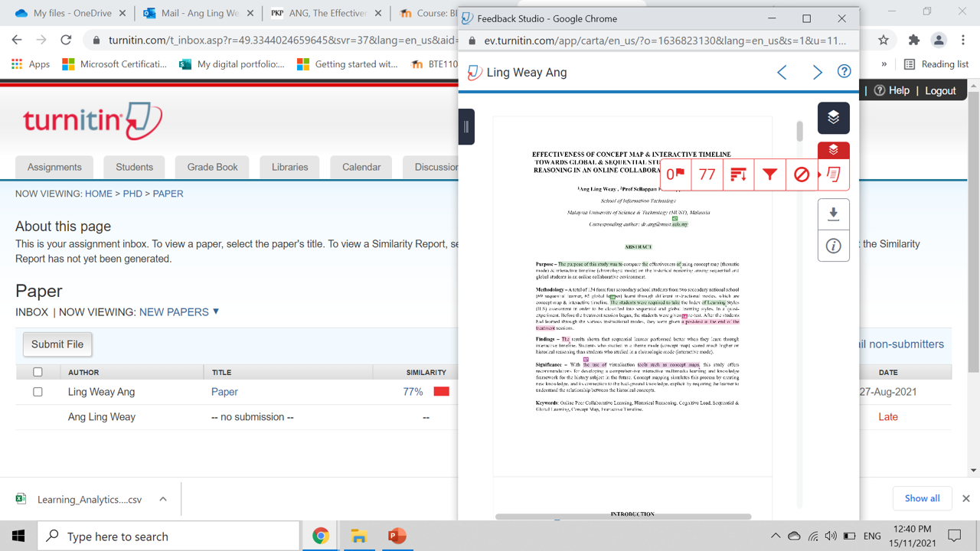Click the red similarity color indicator
The width and height of the screenshot is (980, 551).
pos(441,392)
